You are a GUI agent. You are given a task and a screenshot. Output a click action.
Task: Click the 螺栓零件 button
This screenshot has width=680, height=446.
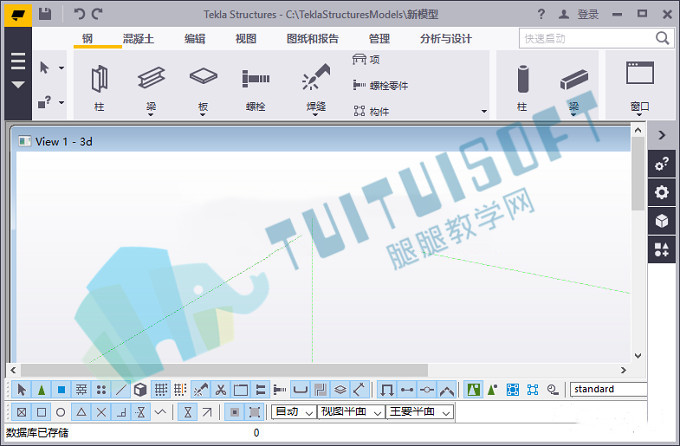(x=381, y=85)
